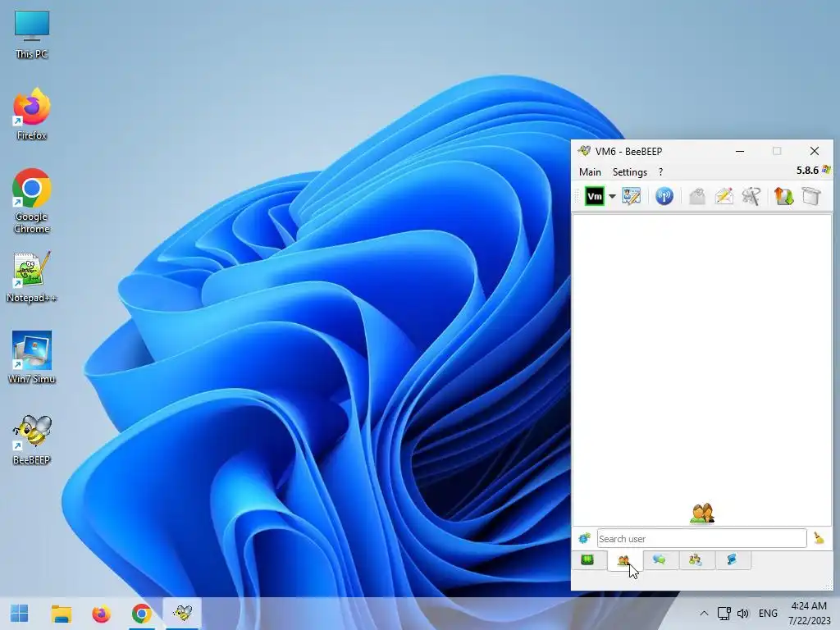The width and height of the screenshot is (840, 630).
Task: Click the network icon in system tray
Action: (x=724, y=614)
